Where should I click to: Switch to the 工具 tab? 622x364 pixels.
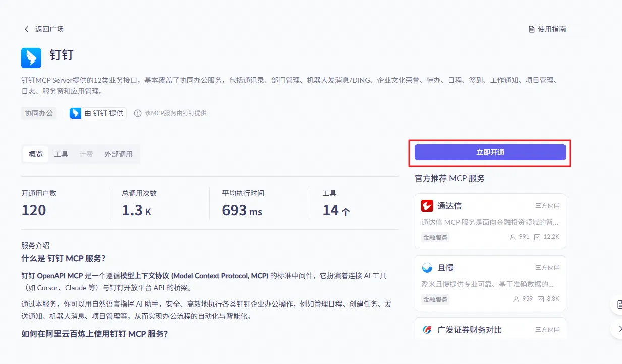pos(61,154)
